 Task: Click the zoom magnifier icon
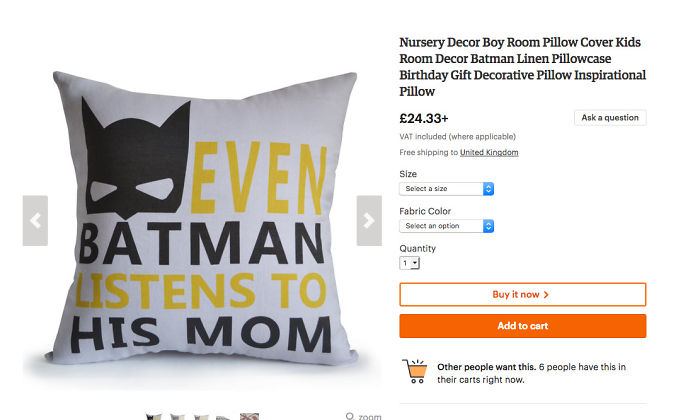350,416
